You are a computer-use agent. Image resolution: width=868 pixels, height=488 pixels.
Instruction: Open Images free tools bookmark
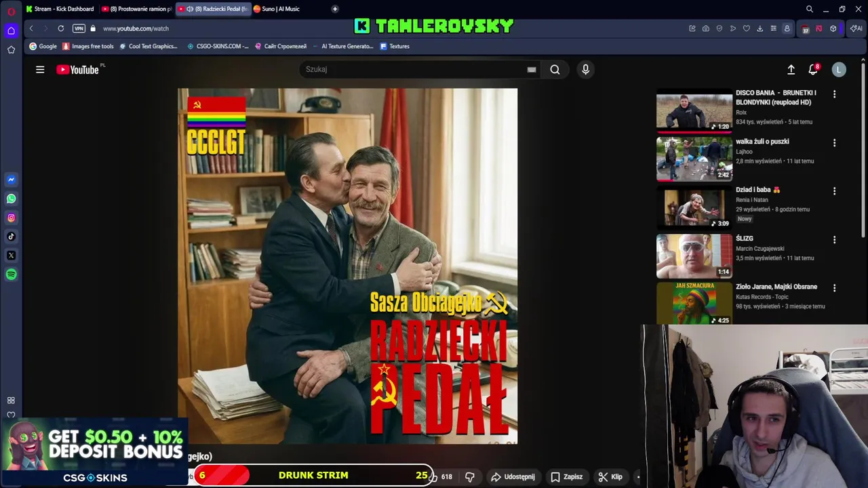tap(88, 46)
